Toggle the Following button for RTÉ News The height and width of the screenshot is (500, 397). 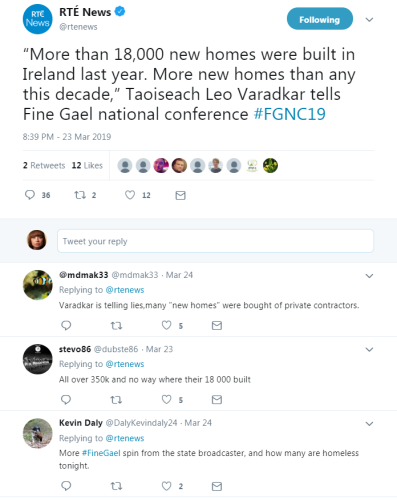(320, 19)
